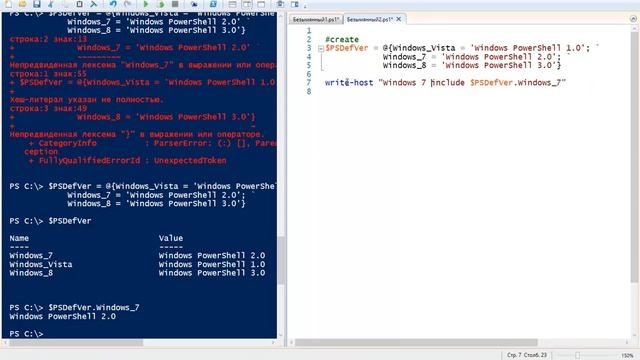The width and height of the screenshot is (640, 360).
Task: Paste with the clipboard icon
Action: (x=79, y=4)
